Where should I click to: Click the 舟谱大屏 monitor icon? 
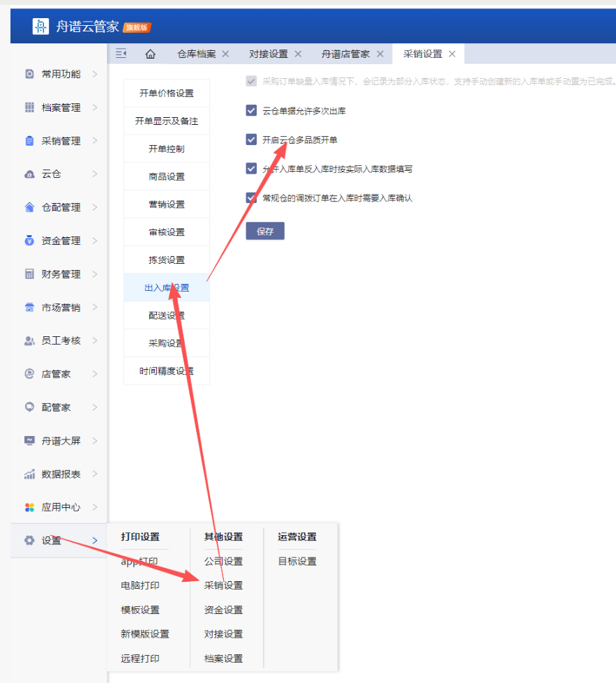point(29,441)
